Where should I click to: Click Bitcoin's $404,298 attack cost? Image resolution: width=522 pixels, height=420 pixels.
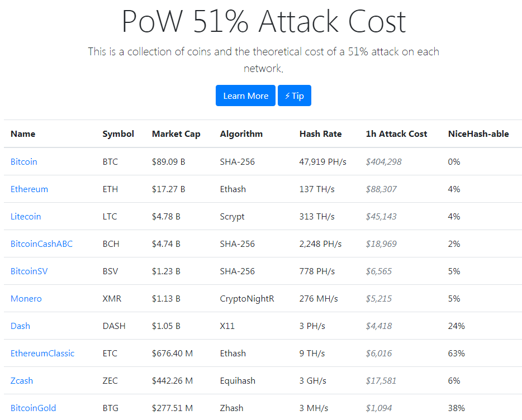(x=383, y=162)
